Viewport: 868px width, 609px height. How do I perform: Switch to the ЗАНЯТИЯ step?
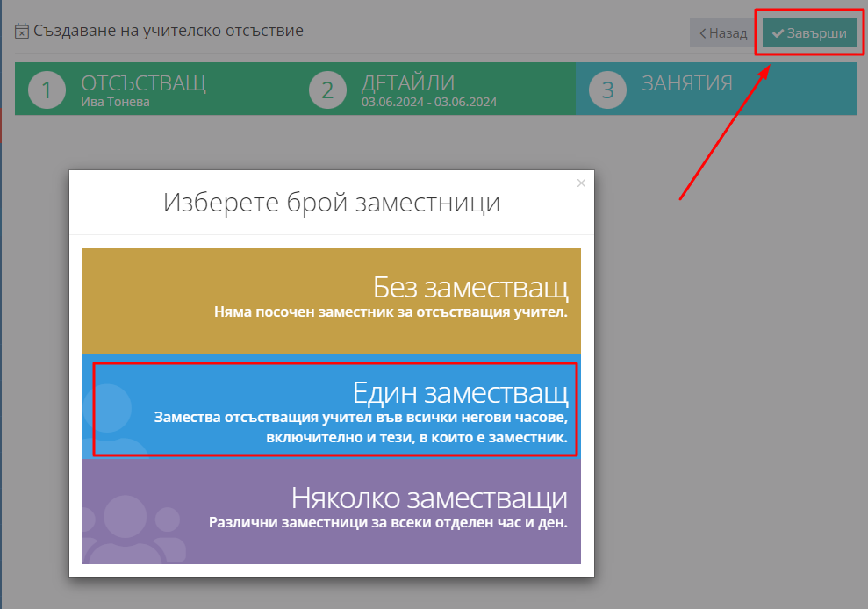(x=686, y=83)
